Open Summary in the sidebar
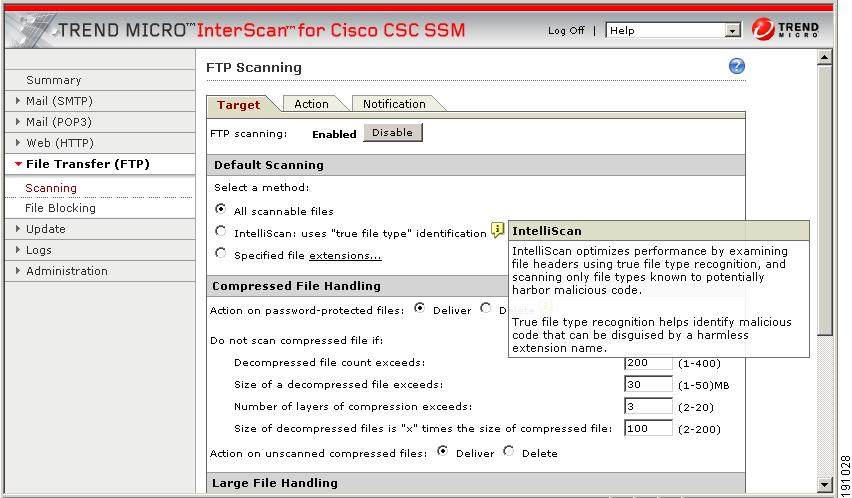 click(54, 80)
